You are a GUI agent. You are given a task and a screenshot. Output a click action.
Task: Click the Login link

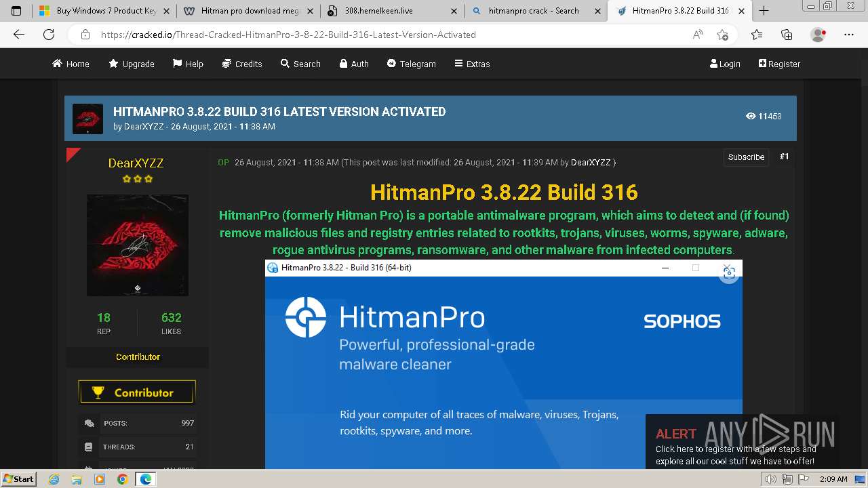pyautogui.click(x=725, y=64)
